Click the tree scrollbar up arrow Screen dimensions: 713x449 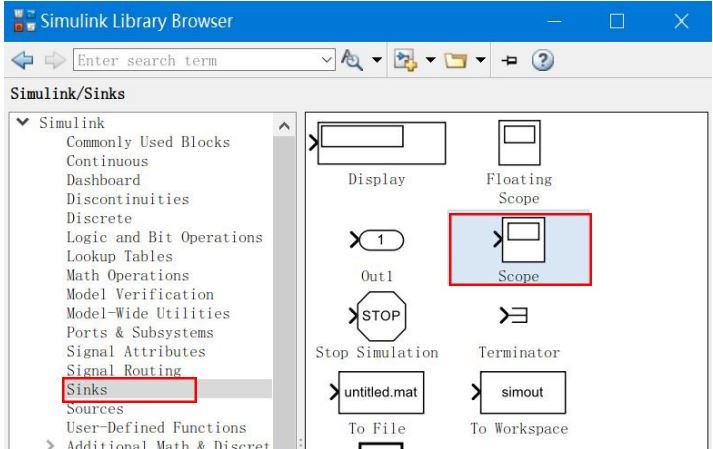(x=284, y=126)
